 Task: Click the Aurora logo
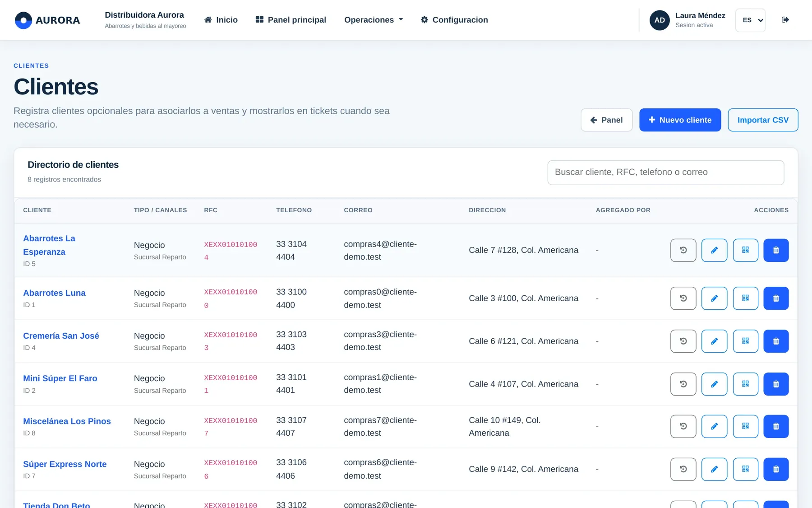[x=47, y=20]
